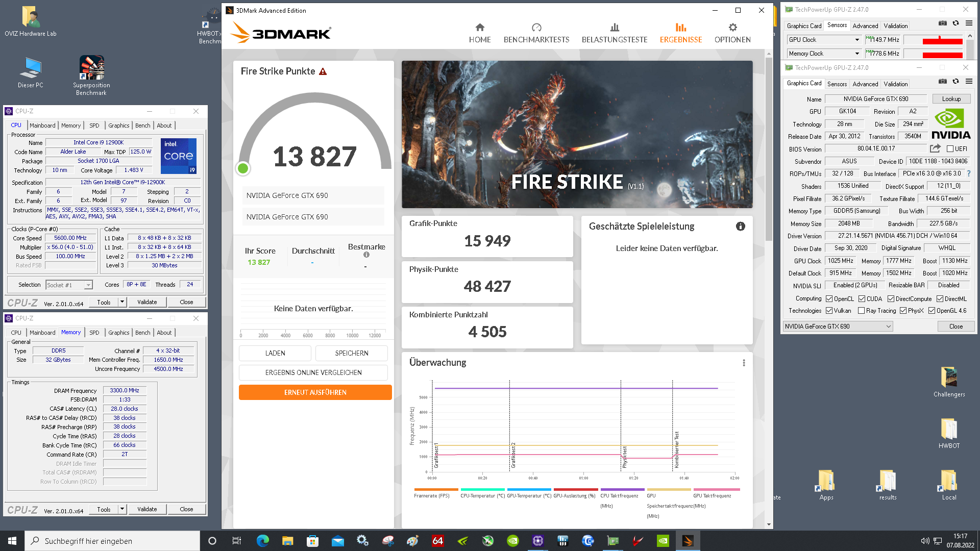Toggle the DirectML checkbox in GPU-Z
The image size is (980, 551).
tap(940, 299)
